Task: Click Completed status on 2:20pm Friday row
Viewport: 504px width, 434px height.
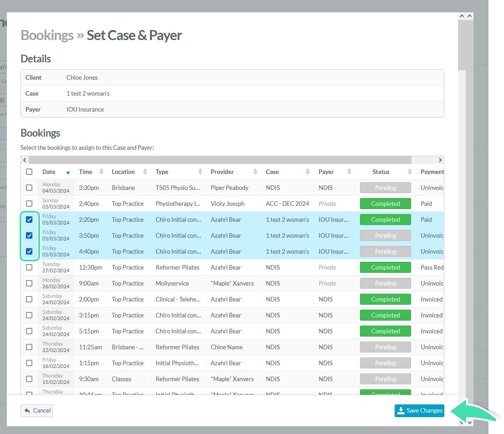Action: pyautogui.click(x=386, y=220)
